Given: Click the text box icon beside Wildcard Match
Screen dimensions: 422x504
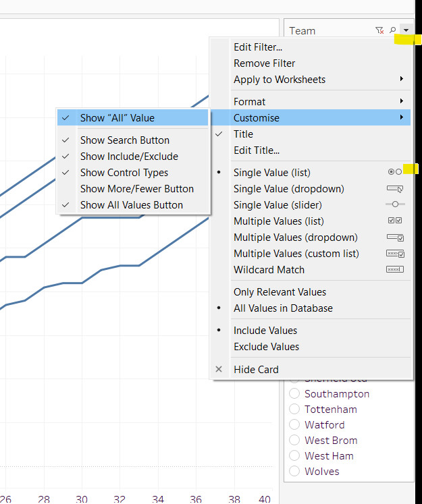Looking at the screenshot, I should coord(395,269).
